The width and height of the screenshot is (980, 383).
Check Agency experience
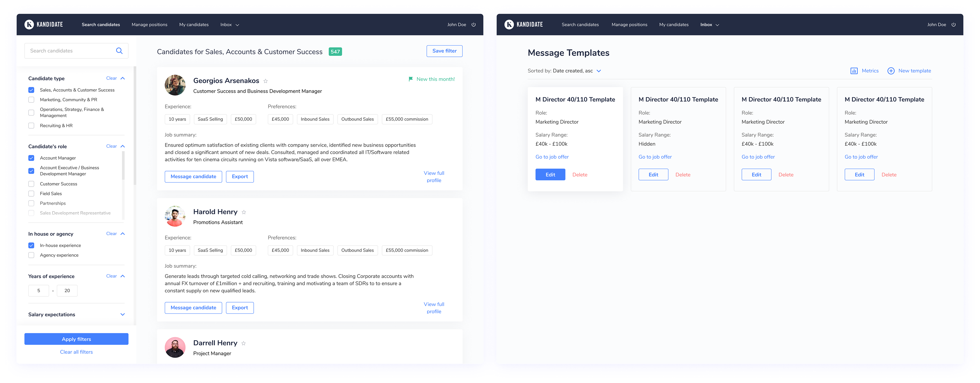(x=31, y=255)
